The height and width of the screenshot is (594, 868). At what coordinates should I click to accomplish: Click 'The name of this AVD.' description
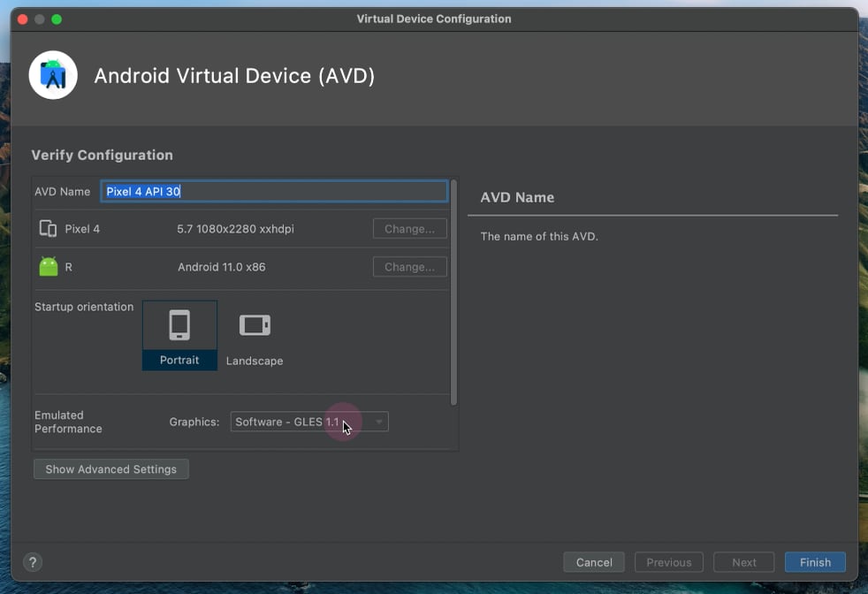pyautogui.click(x=539, y=236)
